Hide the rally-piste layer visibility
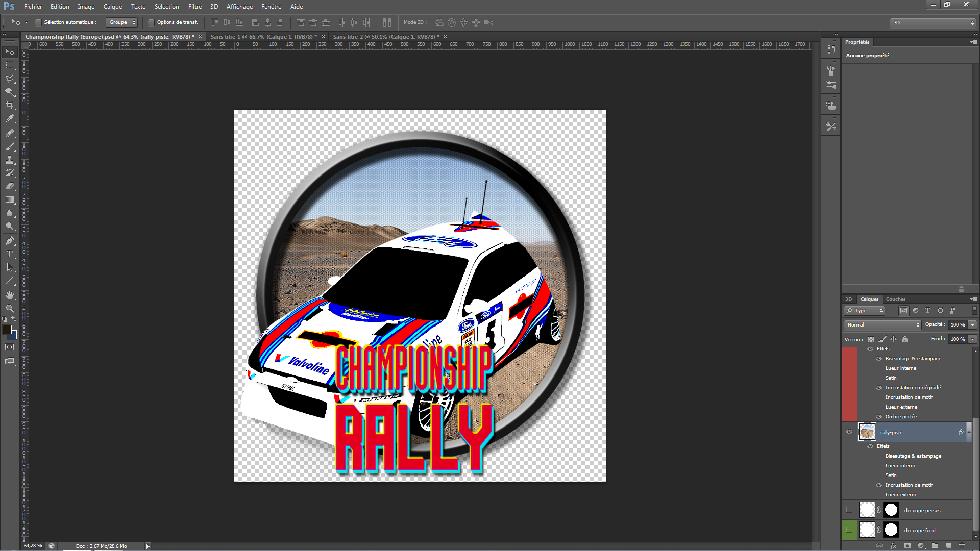This screenshot has height=551, width=980. (x=849, y=432)
